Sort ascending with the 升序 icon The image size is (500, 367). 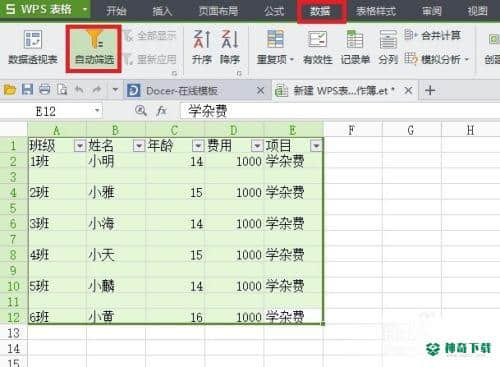(x=202, y=47)
